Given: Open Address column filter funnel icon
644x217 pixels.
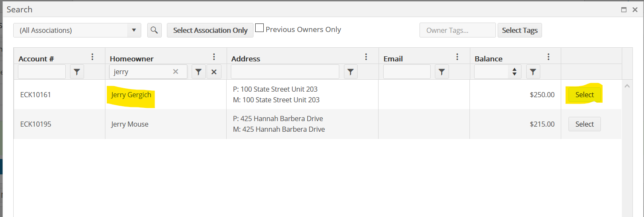Looking at the screenshot, I should (x=350, y=72).
